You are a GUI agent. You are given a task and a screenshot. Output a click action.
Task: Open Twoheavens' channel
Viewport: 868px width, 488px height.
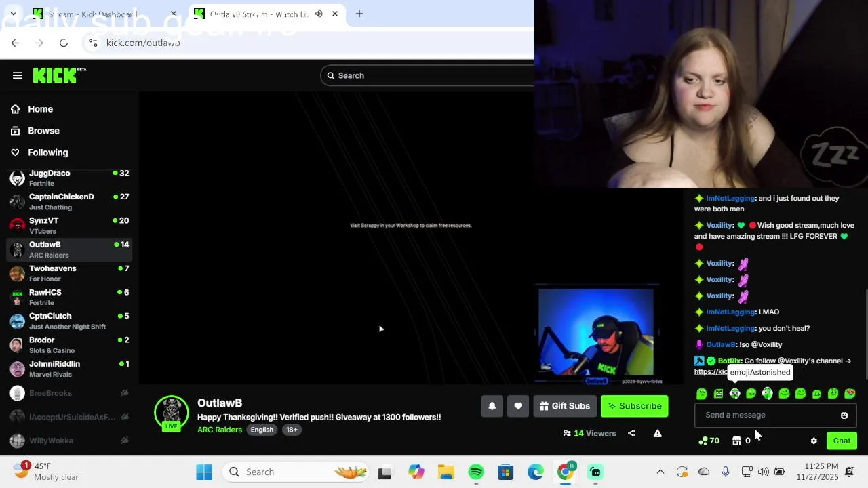click(x=68, y=273)
